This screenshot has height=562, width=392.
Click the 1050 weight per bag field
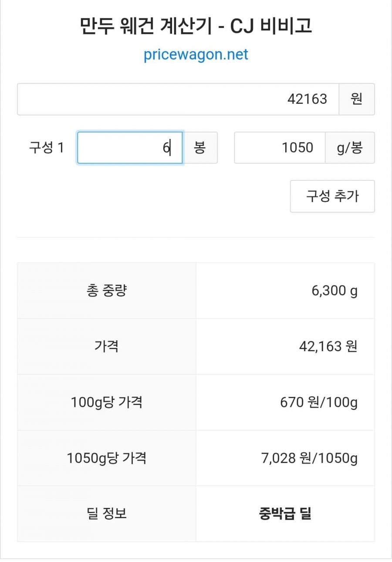[x=280, y=148]
